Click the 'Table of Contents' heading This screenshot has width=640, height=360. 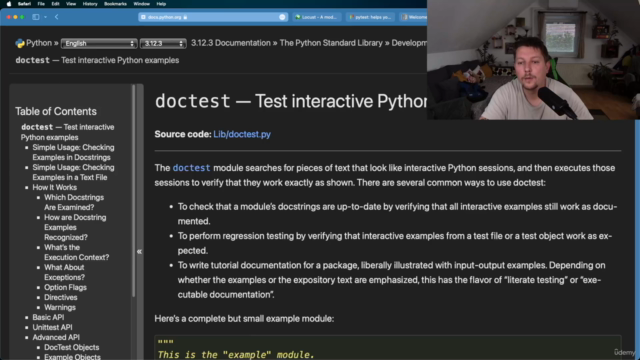56,111
